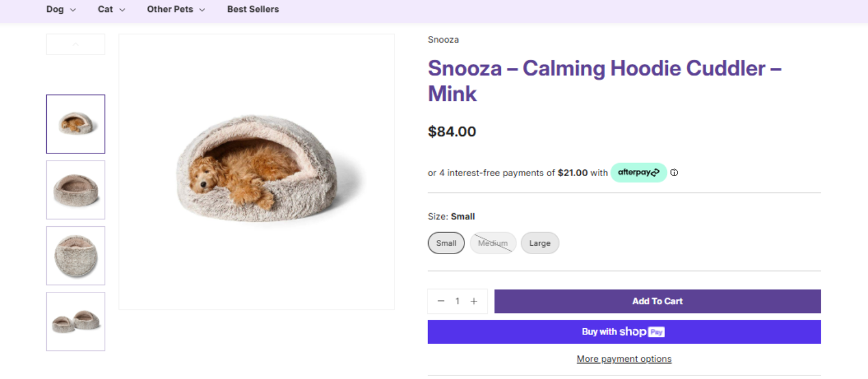Decrease quantity with the minus icon

tap(441, 301)
